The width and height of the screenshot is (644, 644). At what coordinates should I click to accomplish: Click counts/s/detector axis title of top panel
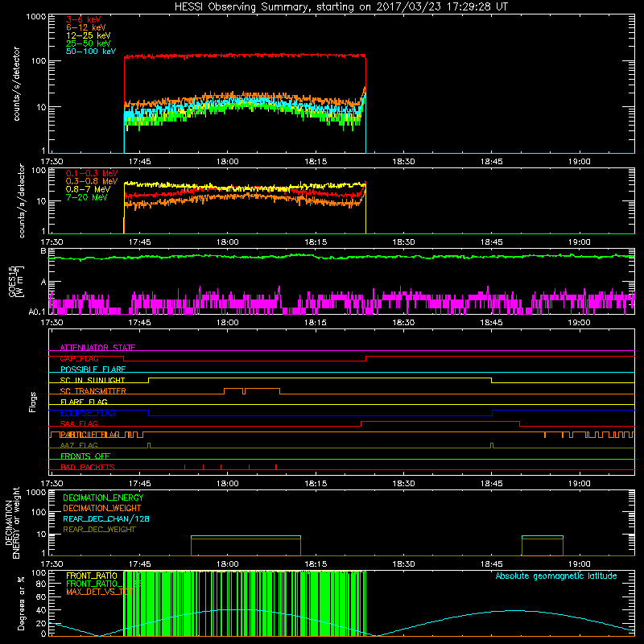click(x=16, y=84)
